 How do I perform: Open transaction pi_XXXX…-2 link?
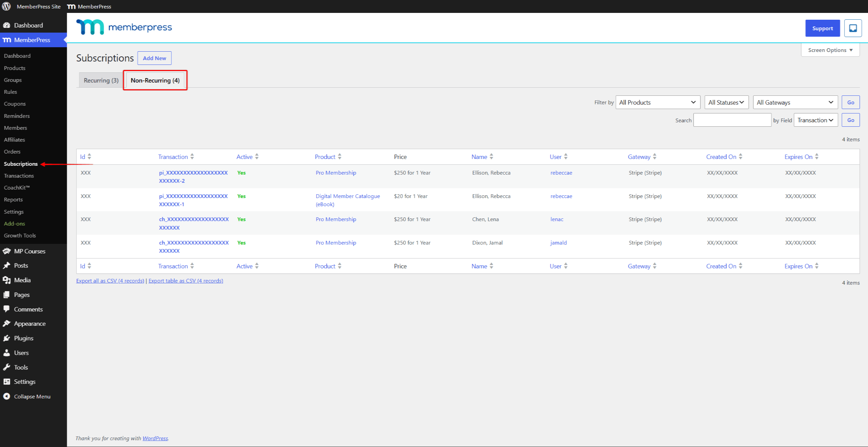coord(193,177)
